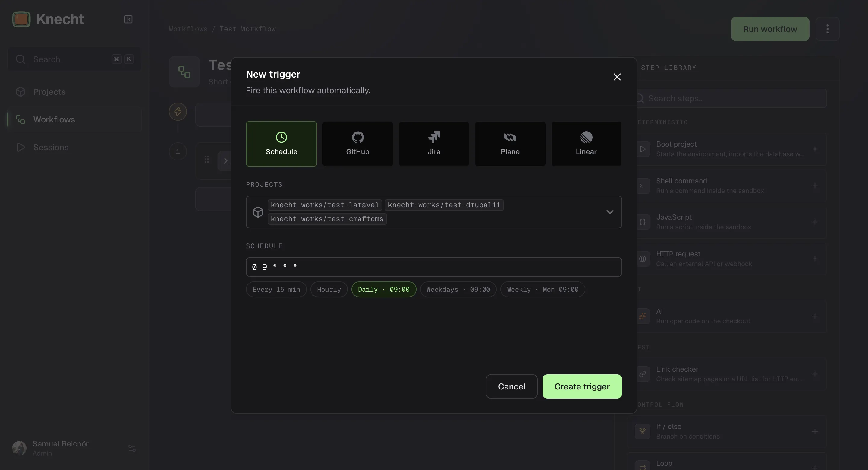Image resolution: width=868 pixels, height=470 pixels.
Task: Select the Jira trigger type
Action: (x=434, y=144)
